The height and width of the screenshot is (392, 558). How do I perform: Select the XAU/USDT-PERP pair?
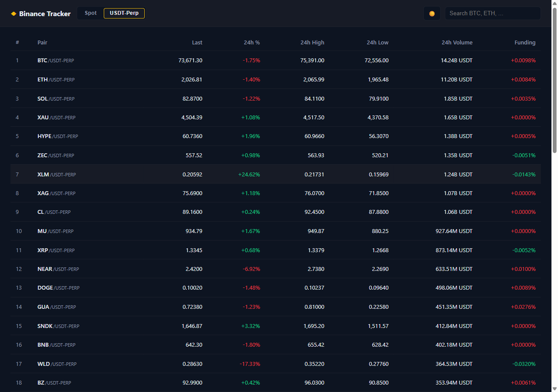point(56,118)
